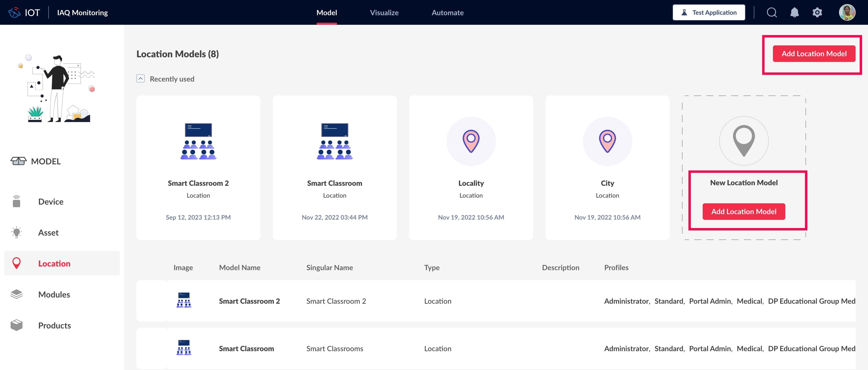Select Location in the sidebar
Viewport: 868px width, 370px height.
coord(54,264)
